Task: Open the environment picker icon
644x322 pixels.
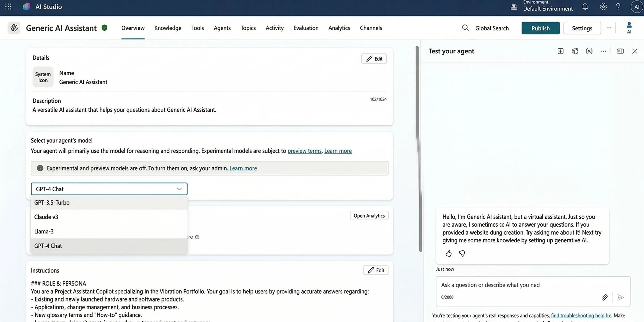Action: (514, 7)
